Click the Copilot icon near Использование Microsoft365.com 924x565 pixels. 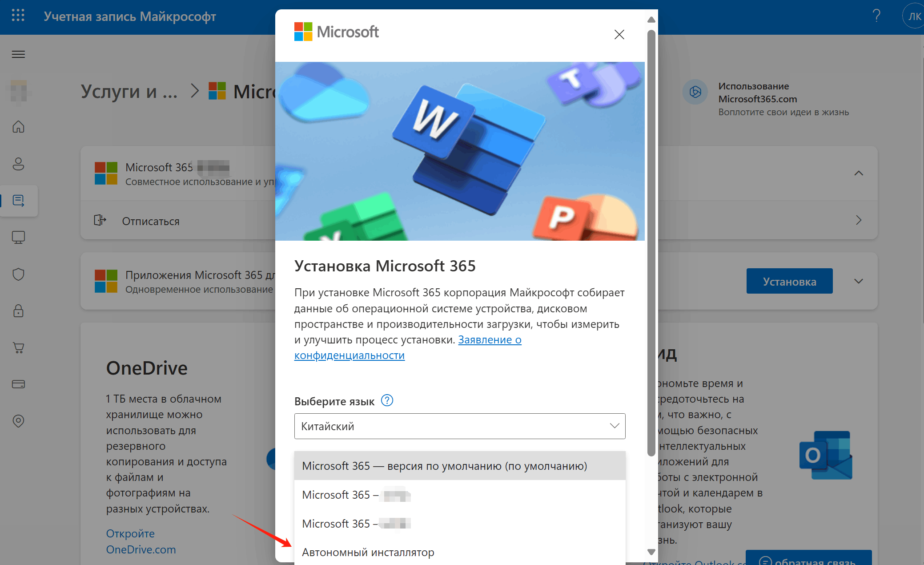(x=695, y=92)
